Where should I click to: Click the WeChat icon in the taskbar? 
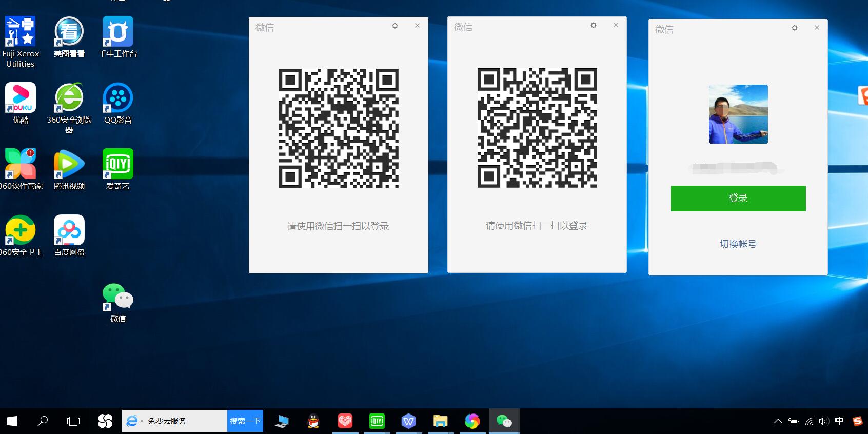504,421
